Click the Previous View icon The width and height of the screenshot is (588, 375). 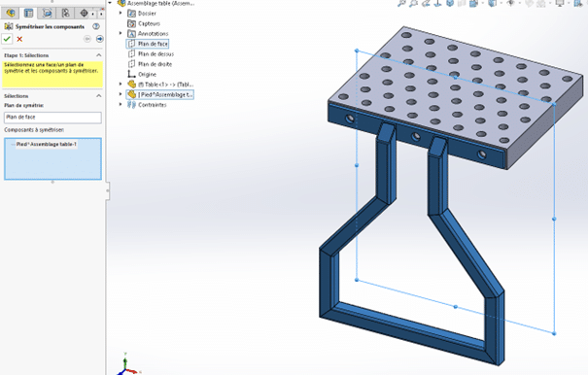coord(426,3)
